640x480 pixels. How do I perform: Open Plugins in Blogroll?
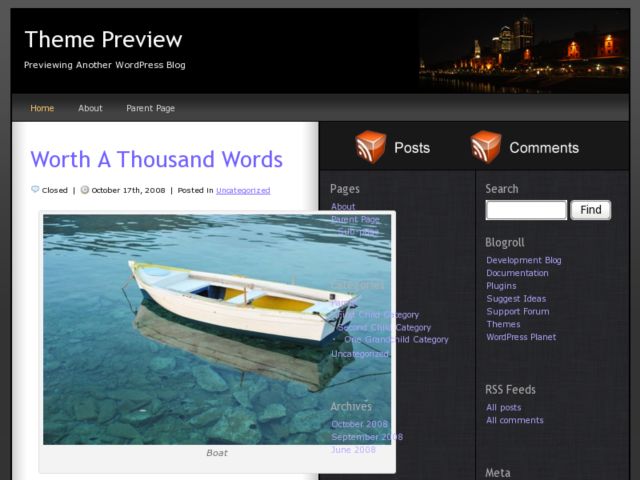501,286
